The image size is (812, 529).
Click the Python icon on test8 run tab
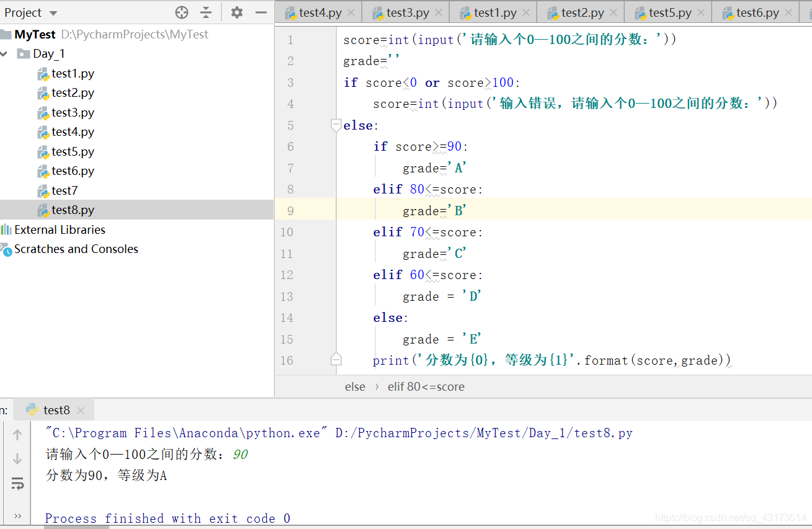pyautogui.click(x=32, y=409)
